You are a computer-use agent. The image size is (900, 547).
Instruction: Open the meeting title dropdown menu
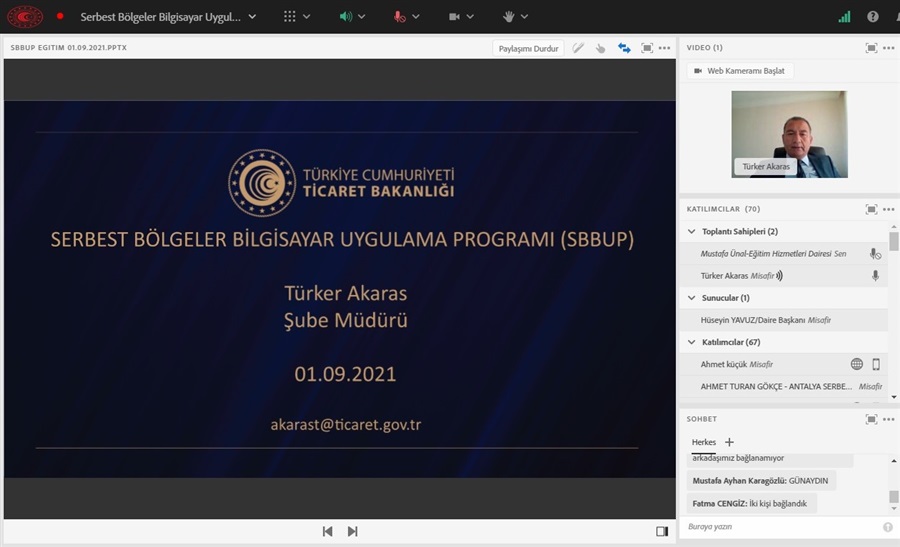[252, 17]
